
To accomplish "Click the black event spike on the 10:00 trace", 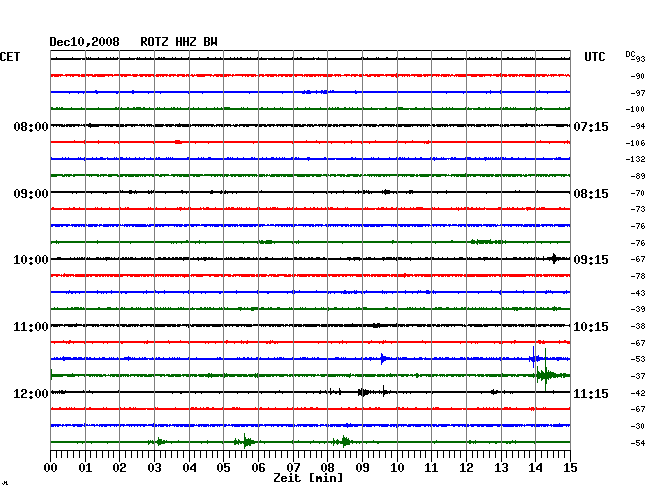I will tap(554, 259).
